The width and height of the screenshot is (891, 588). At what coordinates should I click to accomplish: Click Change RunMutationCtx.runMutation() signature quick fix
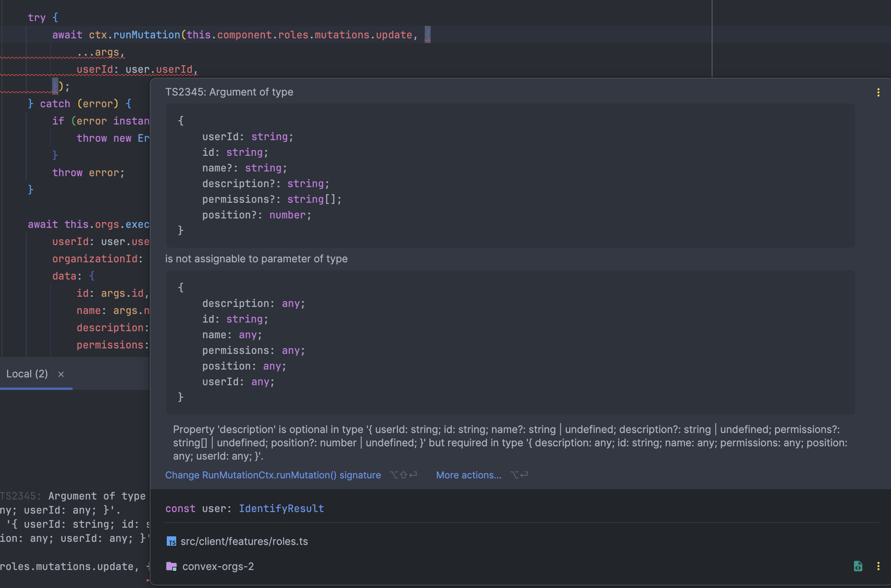(273, 475)
